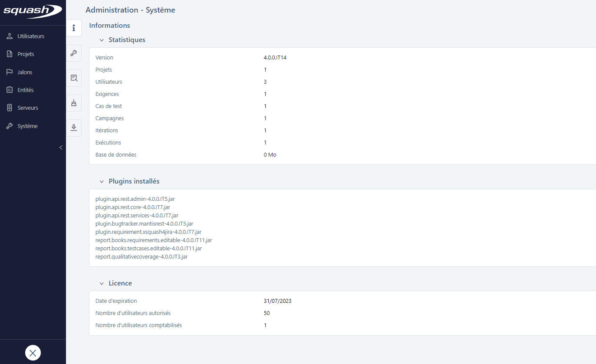596x364 pixels.
Task: Collapse the Plugins installés section
Action: coord(102,181)
